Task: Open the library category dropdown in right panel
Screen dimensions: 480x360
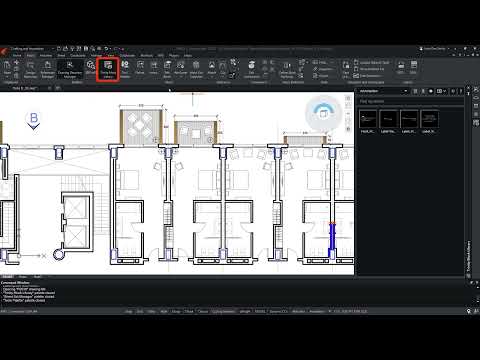Action: pos(384,91)
